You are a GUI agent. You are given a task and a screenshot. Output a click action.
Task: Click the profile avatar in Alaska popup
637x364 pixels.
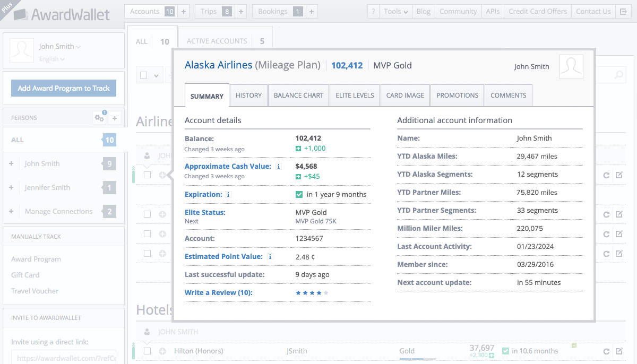tap(571, 66)
